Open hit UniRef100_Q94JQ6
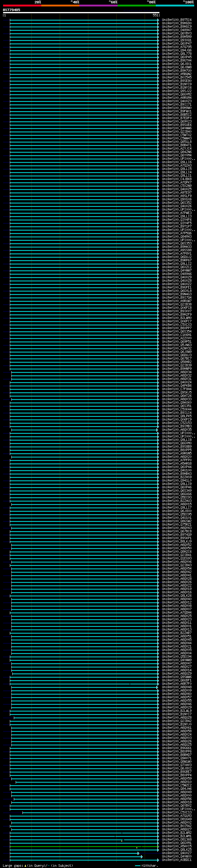 click(x=176, y=50)
